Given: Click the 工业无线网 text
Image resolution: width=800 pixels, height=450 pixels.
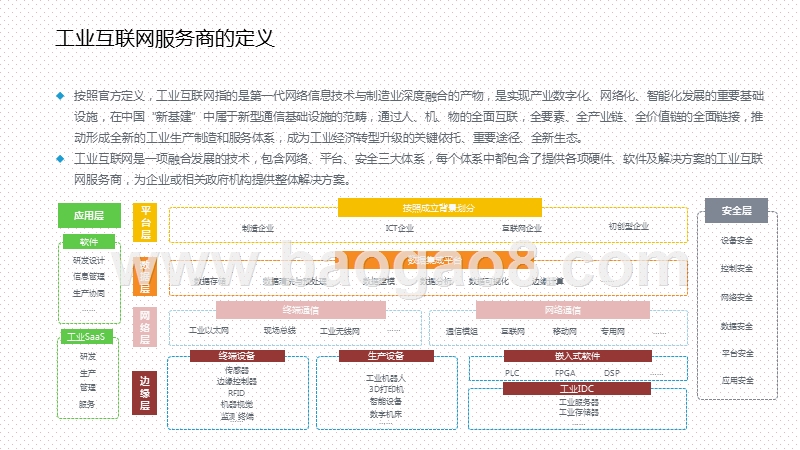Looking at the screenshot, I should [340, 331].
